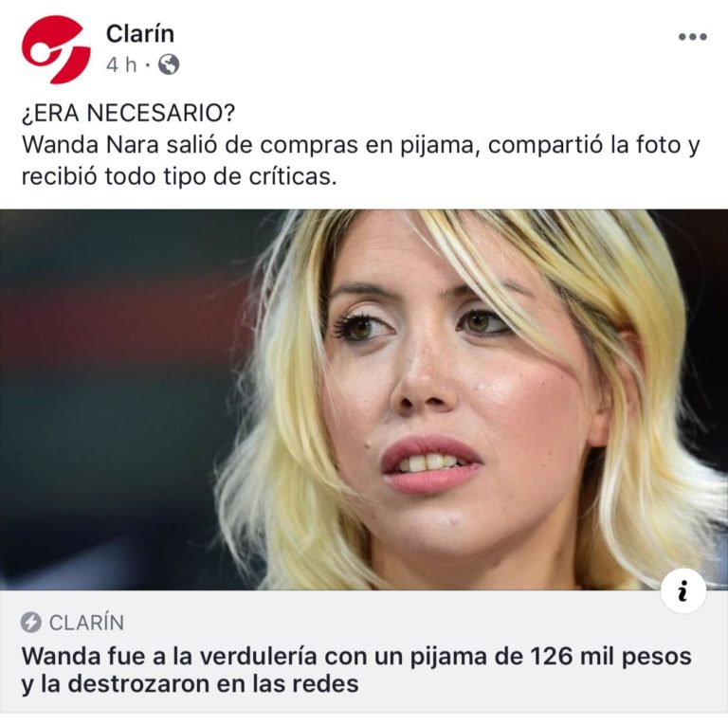
Task: Click the headline line "y la destrozaron en las redes"
Action: [x=190, y=683]
